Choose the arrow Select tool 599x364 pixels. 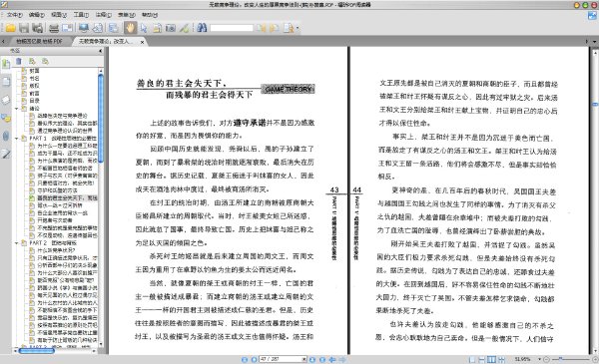click(x=144, y=28)
